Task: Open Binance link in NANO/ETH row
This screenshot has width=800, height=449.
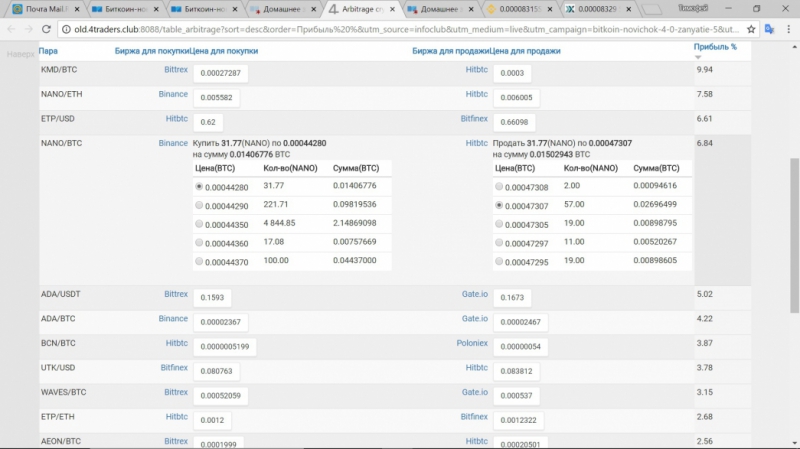Action: pyautogui.click(x=173, y=94)
